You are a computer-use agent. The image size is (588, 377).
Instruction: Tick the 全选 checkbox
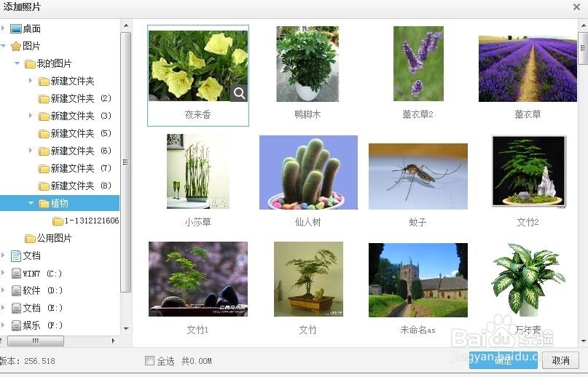pos(149,360)
